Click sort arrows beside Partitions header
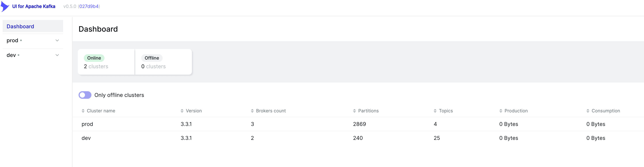The height and width of the screenshot is (167, 644). pyautogui.click(x=354, y=111)
